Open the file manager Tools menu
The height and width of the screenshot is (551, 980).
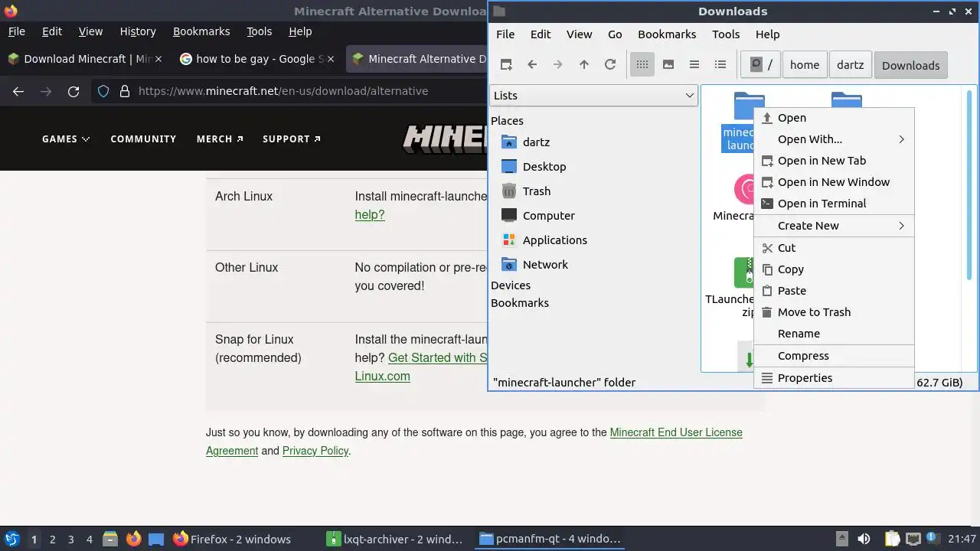(x=725, y=34)
